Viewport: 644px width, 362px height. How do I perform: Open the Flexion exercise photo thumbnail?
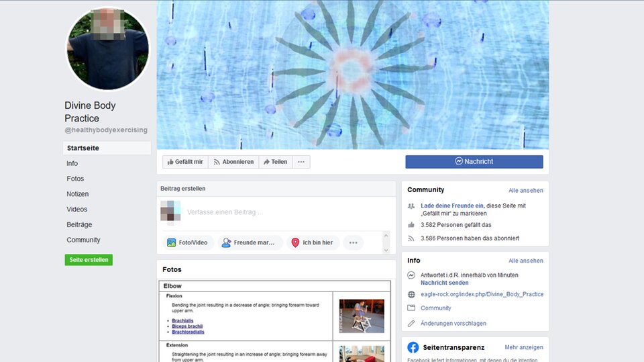(362, 316)
